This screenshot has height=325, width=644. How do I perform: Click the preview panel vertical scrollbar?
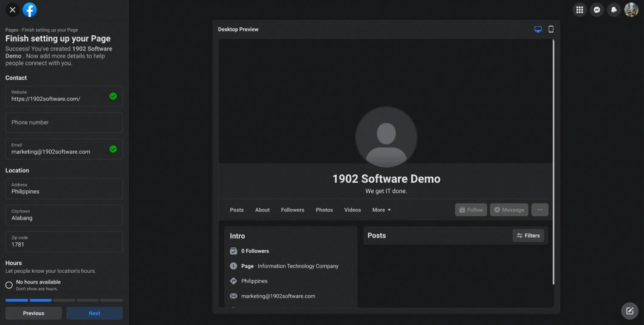pos(553,162)
